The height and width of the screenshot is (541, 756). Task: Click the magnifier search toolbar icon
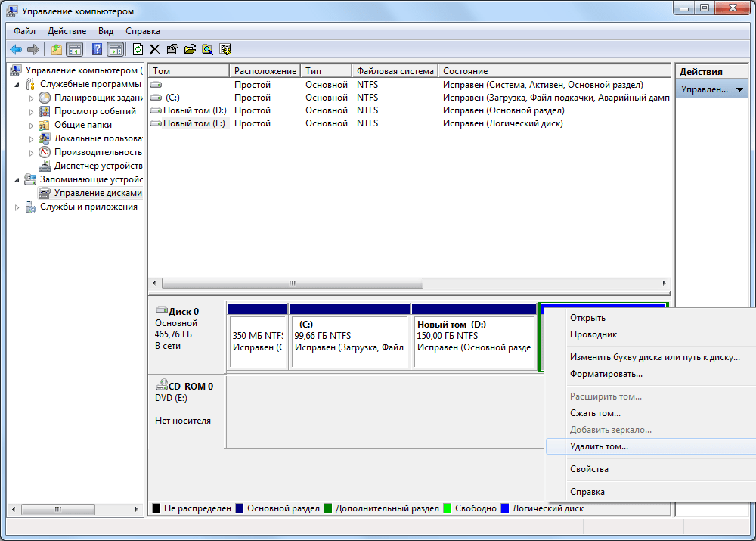click(x=207, y=49)
